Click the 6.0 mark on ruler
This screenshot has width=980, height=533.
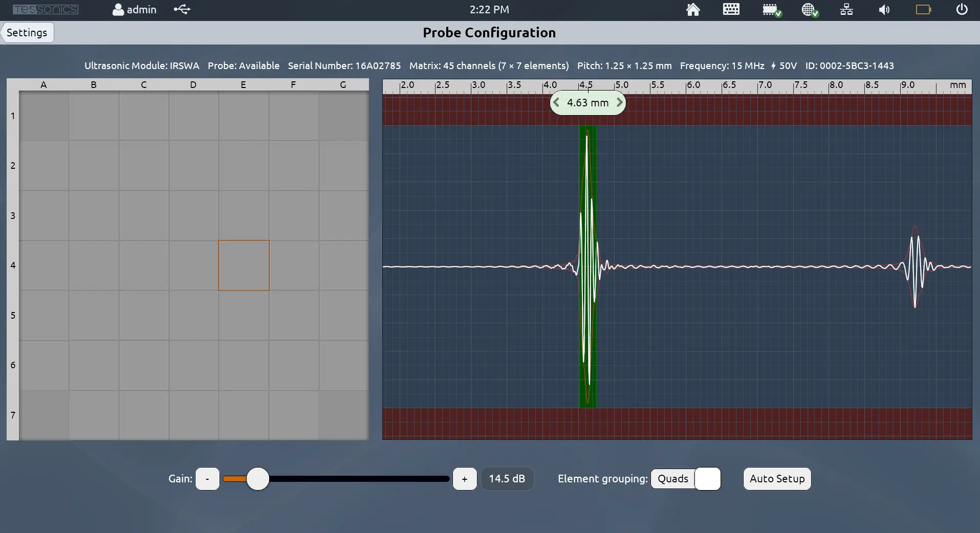click(693, 85)
